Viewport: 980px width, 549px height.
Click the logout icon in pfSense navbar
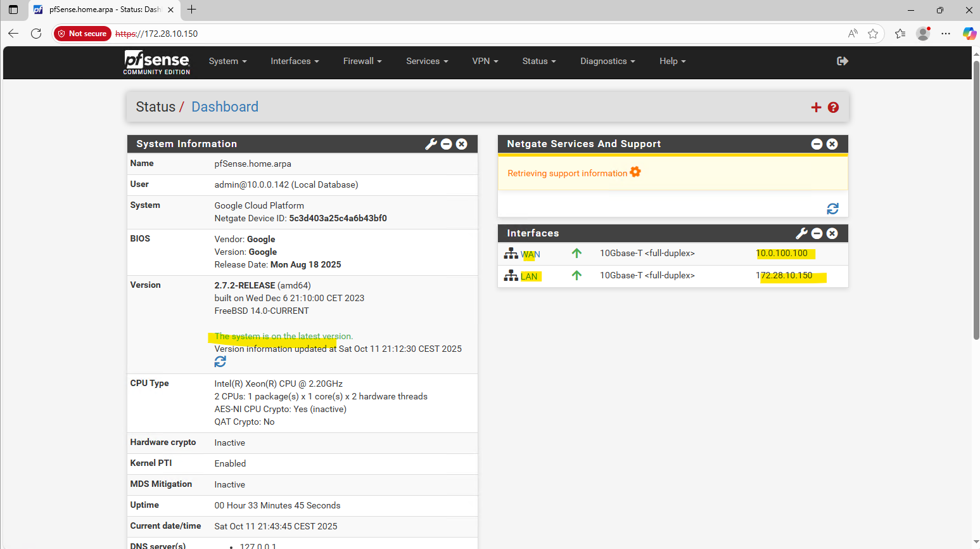(842, 61)
